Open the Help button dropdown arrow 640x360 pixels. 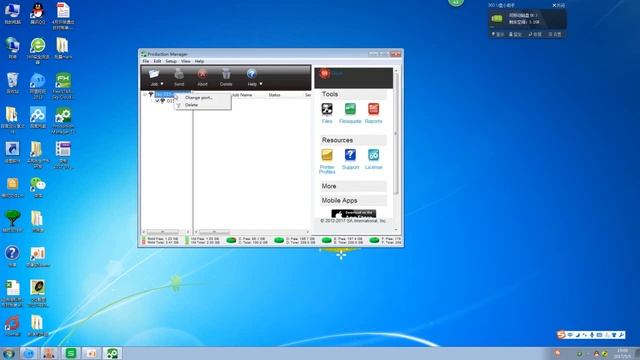click(x=261, y=84)
